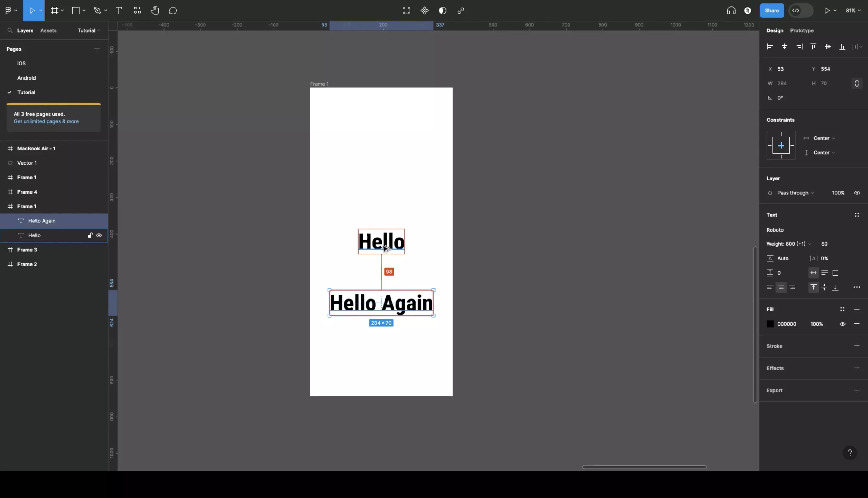Select the Hand pan tool
Screen dimensions: 868x498
coord(154,11)
